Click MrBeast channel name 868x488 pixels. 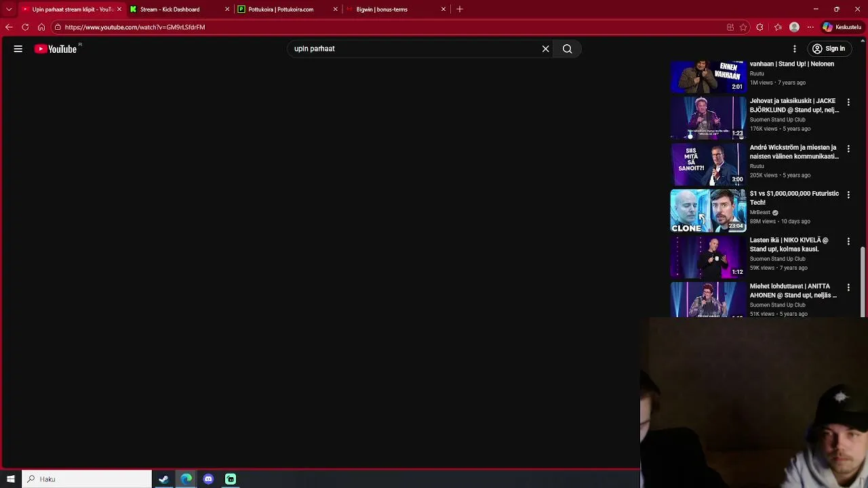(760, 212)
